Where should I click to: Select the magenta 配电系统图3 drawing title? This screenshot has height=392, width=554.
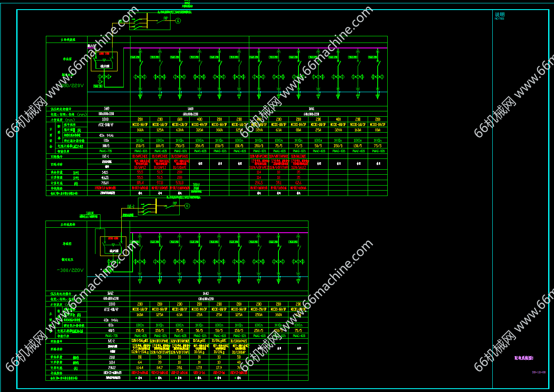[x=524, y=358]
